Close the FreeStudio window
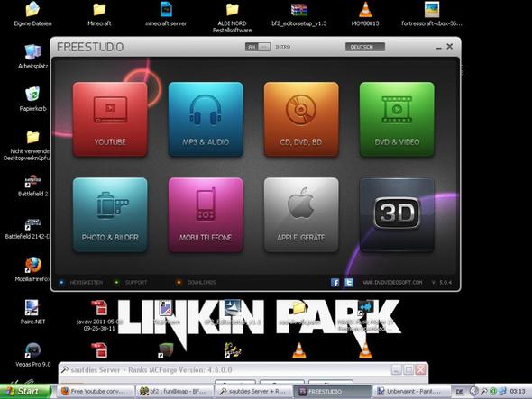 (450, 47)
